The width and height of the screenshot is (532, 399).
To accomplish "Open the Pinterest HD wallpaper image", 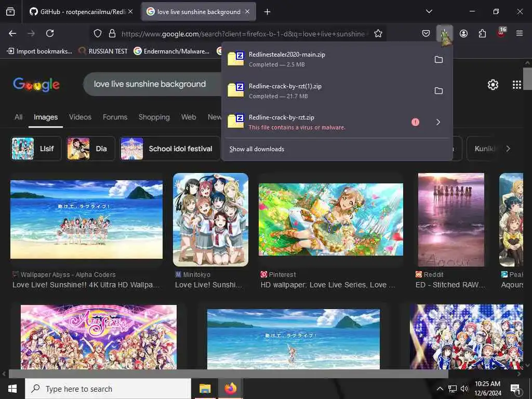I will [x=331, y=220].
